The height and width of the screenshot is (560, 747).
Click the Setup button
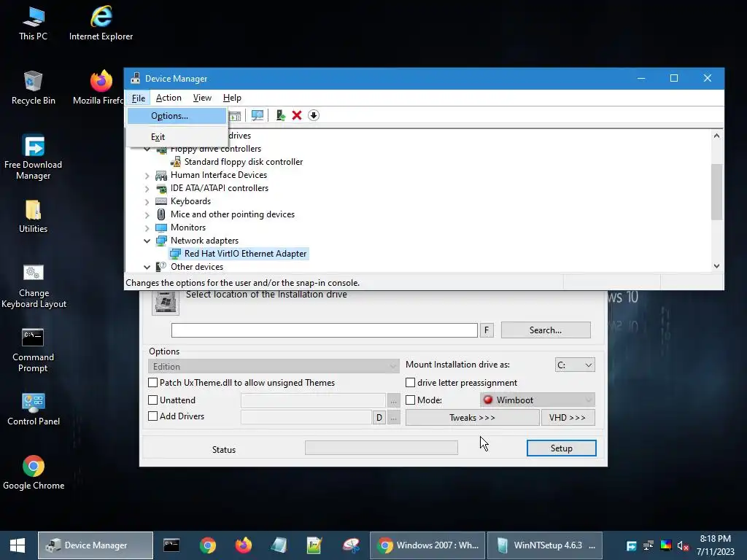(561, 448)
